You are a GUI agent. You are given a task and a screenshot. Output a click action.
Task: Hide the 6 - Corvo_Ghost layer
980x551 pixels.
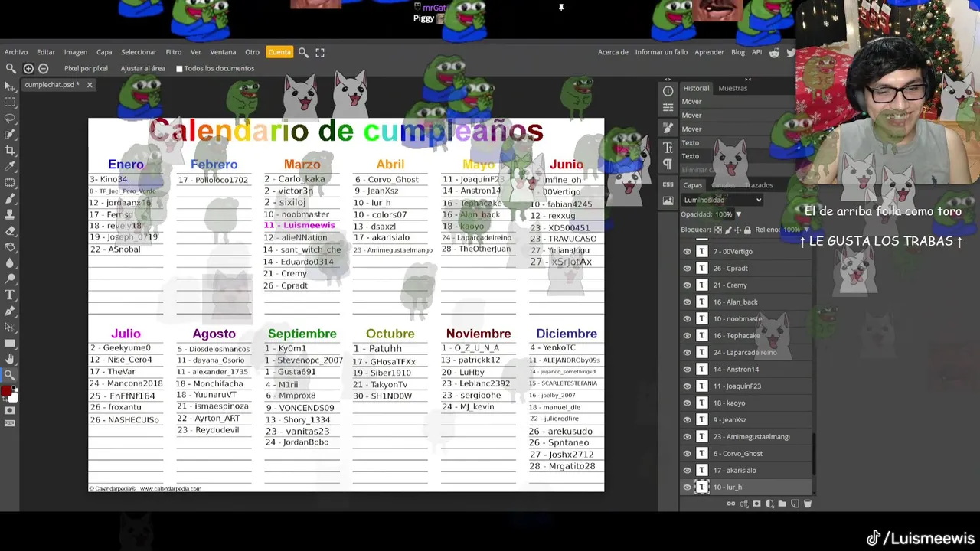687,453
